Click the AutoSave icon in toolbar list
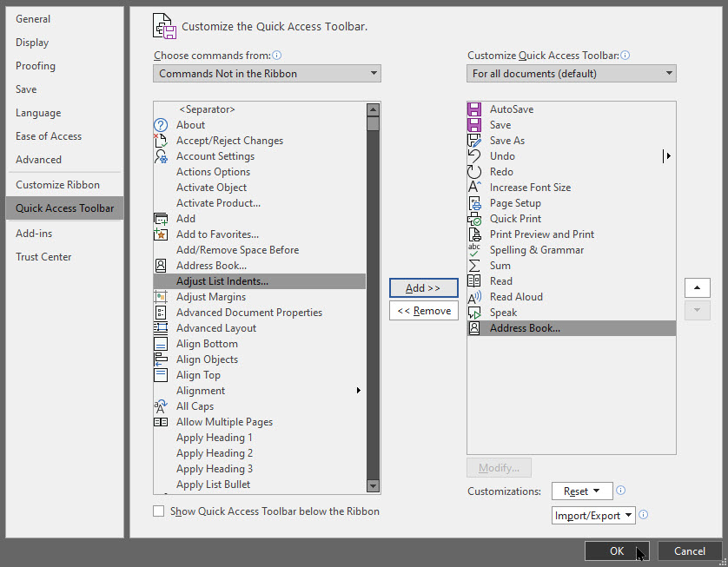The width and height of the screenshot is (728, 567). point(474,109)
